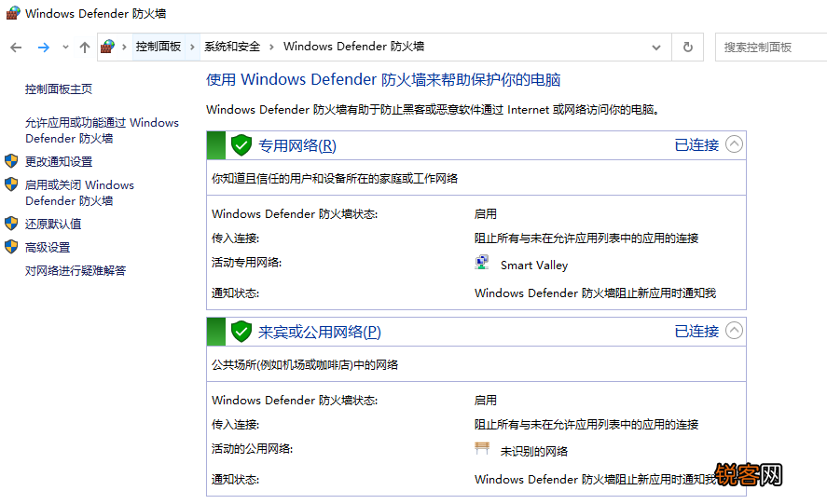
Task: Select 未识别的网络 text
Action: (x=533, y=452)
